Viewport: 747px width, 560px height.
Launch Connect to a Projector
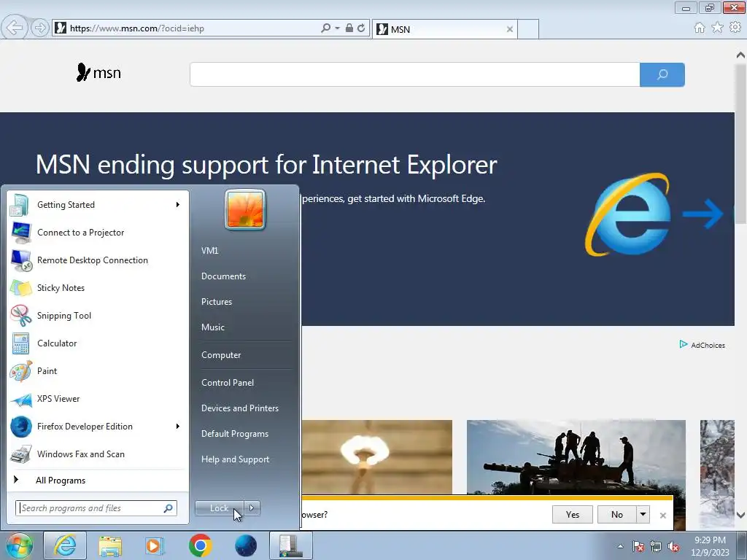(98, 233)
